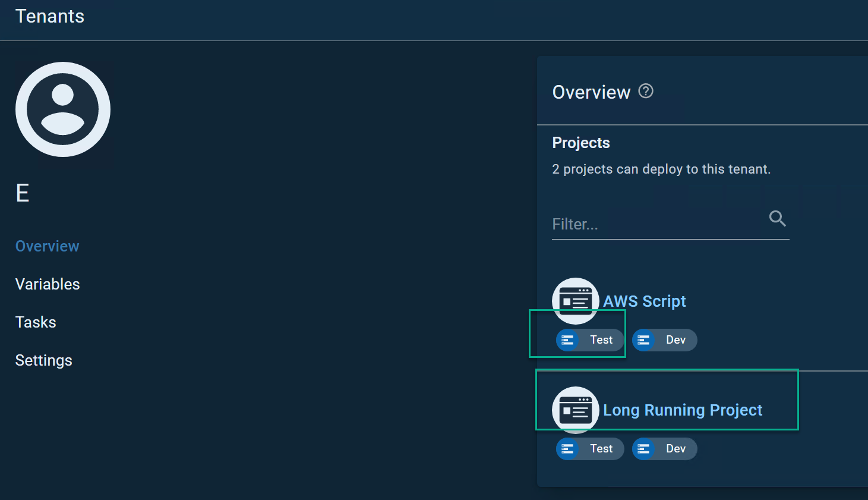Select the environment icon inside the Test chip under AWS Script
The width and height of the screenshot is (868, 500).
(x=567, y=339)
